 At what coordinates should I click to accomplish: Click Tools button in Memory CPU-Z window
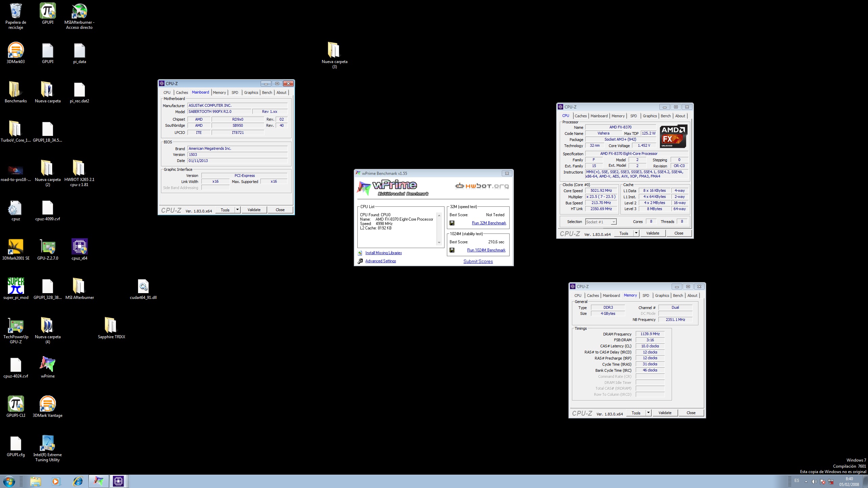(x=636, y=413)
